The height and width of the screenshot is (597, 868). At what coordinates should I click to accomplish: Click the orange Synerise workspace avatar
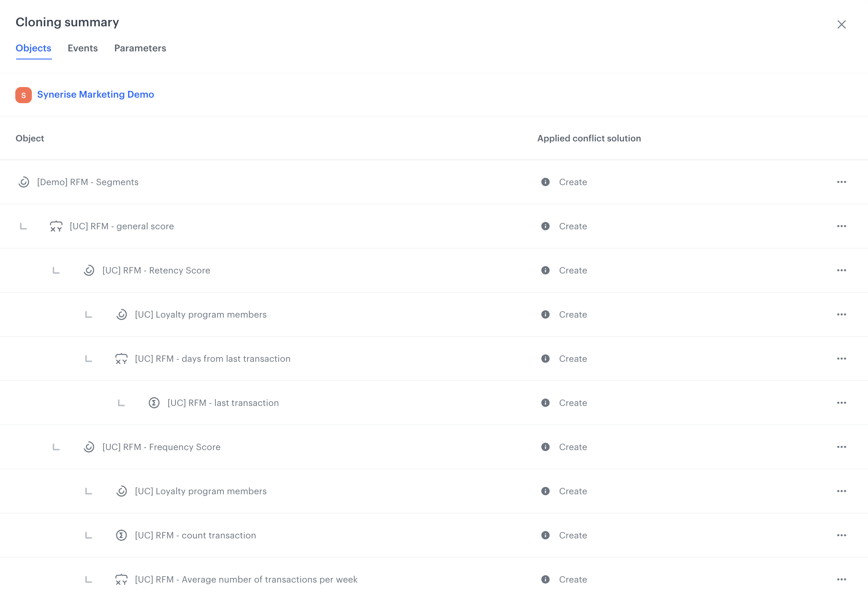(x=24, y=95)
